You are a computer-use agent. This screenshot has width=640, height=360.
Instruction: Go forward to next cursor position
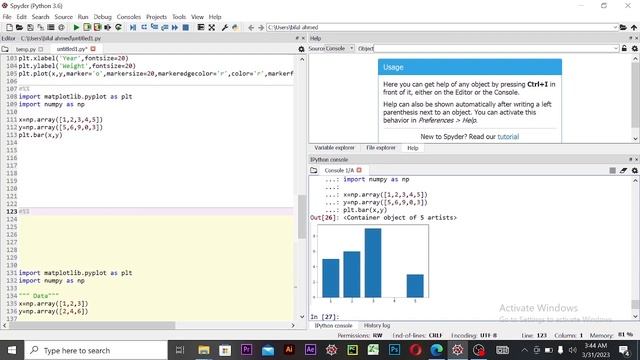point(261,27)
